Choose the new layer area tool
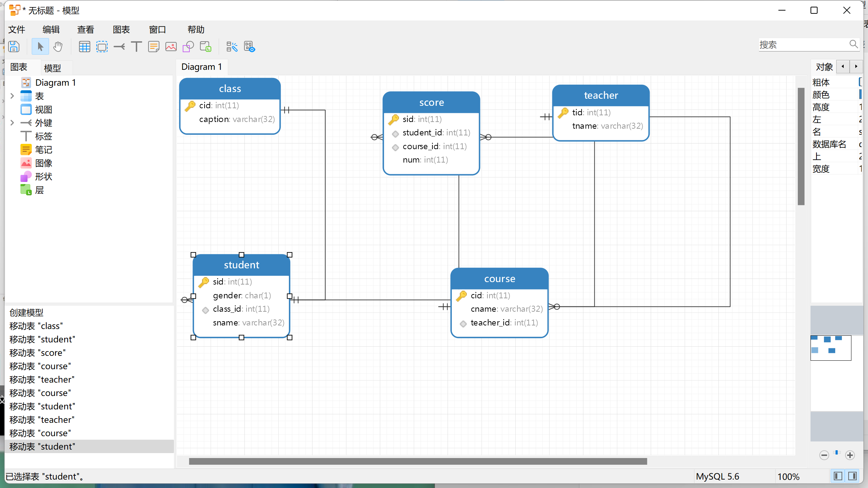 (102, 47)
